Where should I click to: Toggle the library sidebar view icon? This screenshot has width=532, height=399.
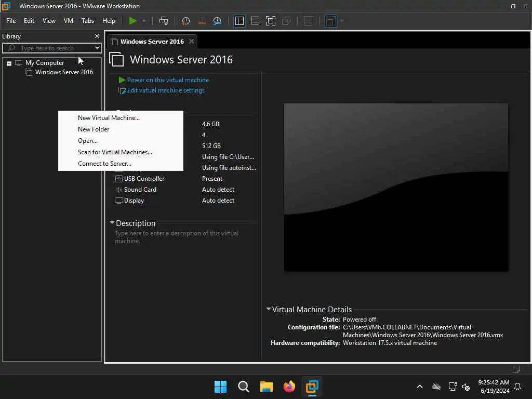coord(240,21)
